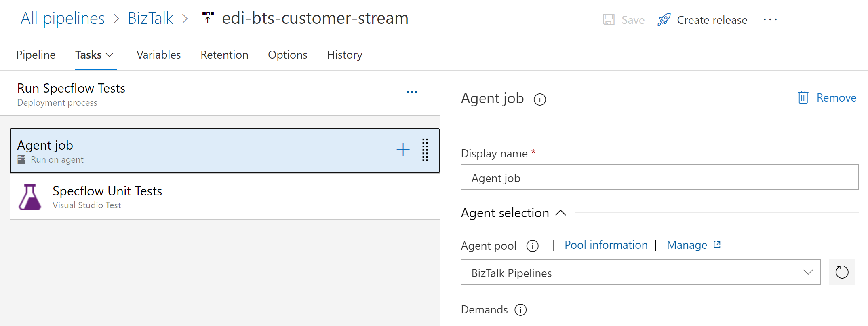Image resolution: width=868 pixels, height=326 pixels.
Task: Switch to the Pipeline tab
Action: click(x=36, y=55)
